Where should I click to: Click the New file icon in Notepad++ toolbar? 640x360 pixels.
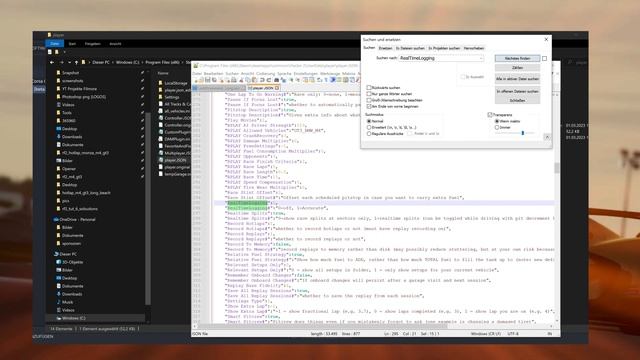pos(196,80)
